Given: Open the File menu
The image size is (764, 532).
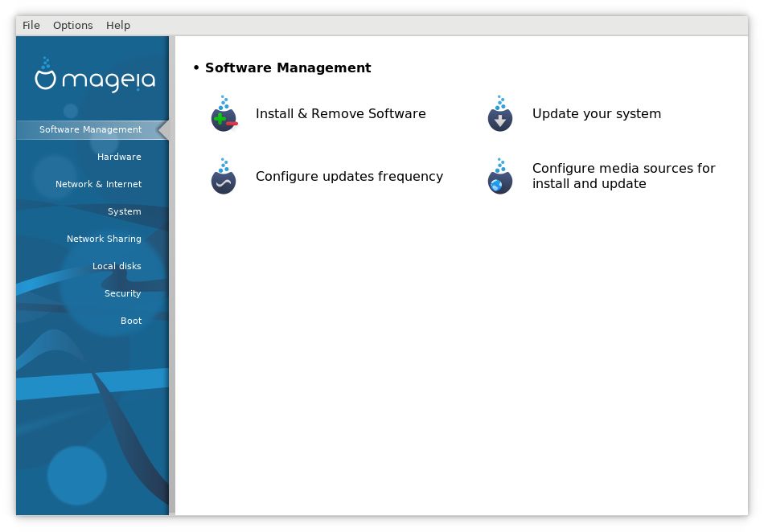Looking at the screenshot, I should (31, 25).
